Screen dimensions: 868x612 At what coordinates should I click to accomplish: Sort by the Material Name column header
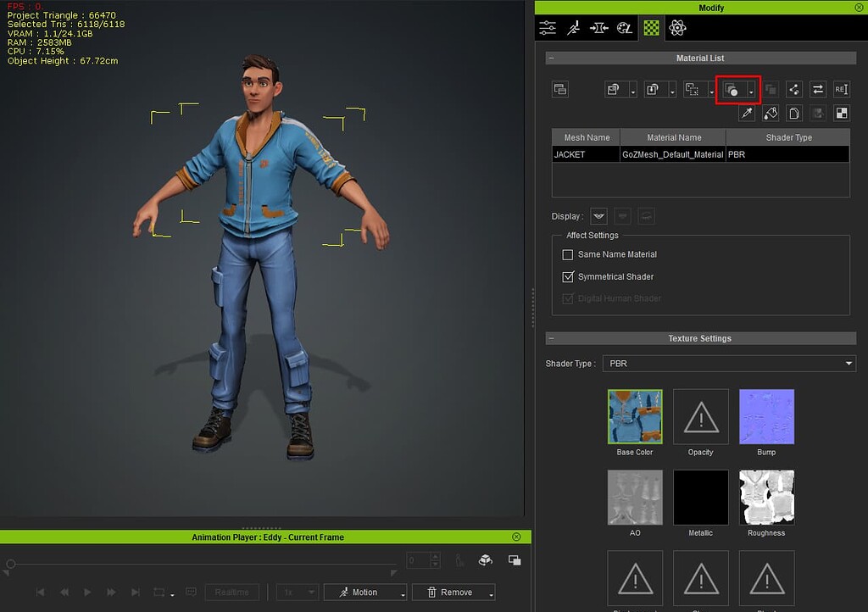click(x=673, y=137)
